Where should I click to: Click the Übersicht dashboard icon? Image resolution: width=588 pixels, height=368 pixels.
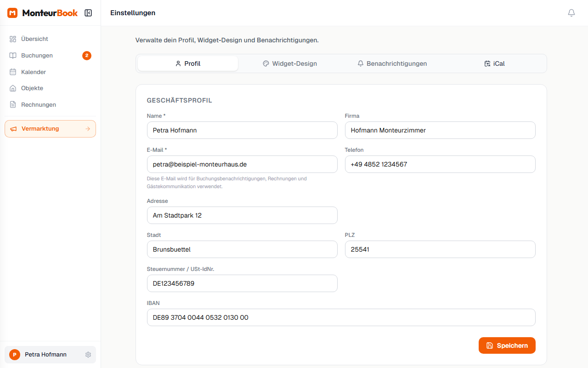click(x=13, y=39)
